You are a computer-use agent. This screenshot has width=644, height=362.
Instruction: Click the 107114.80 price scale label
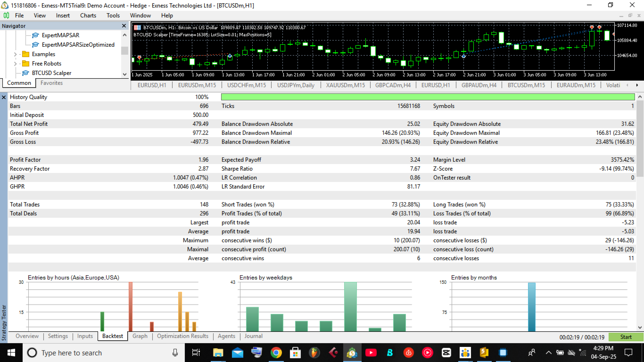tap(627, 25)
